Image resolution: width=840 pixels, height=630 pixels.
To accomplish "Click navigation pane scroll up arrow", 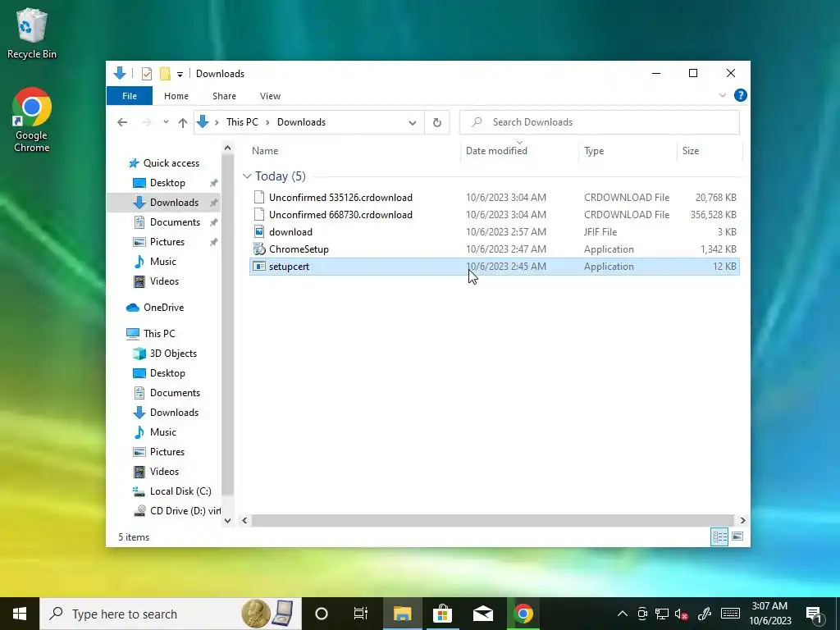I will pos(228,148).
